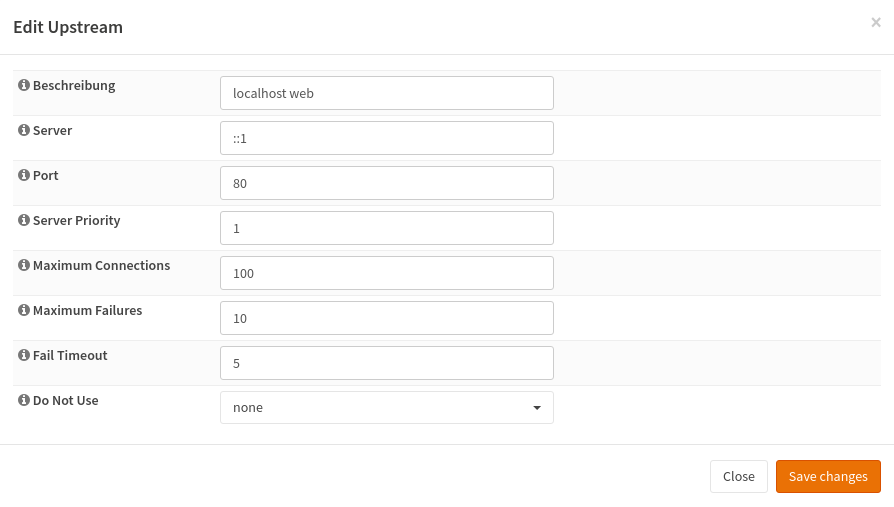Click the Server Priority input box
Image resolution: width=894 pixels, height=507 pixels.
pos(386,228)
